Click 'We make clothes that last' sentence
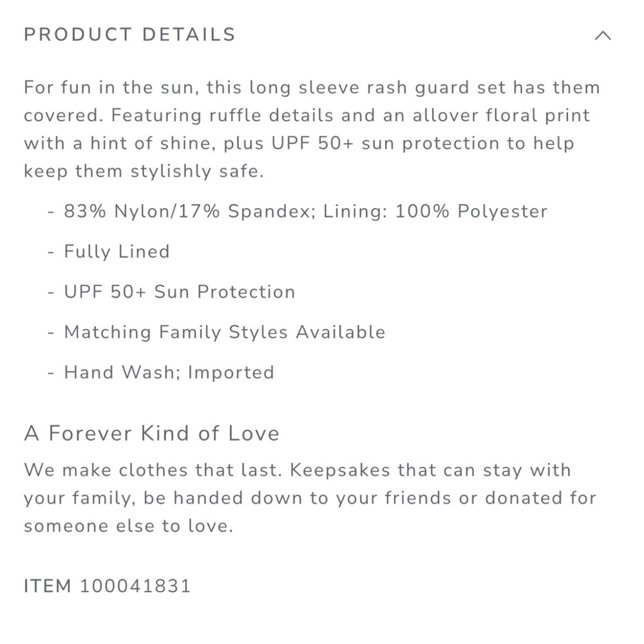The width and height of the screenshot is (644, 644). click(x=153, y=470)
